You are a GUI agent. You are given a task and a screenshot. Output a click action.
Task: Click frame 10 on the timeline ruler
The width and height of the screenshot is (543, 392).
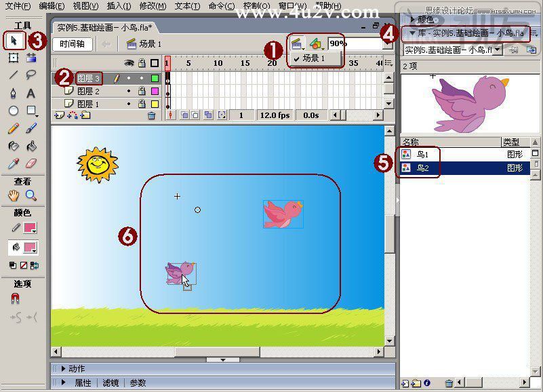coord(218,63)
